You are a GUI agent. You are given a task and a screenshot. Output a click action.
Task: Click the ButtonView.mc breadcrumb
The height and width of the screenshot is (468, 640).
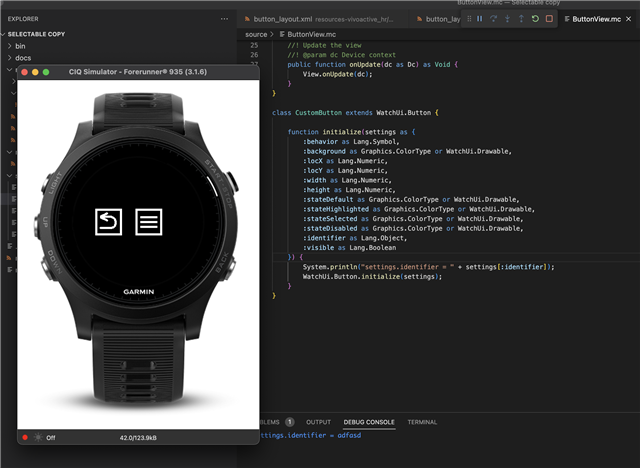pyautogui.click(x=311, y=35)
